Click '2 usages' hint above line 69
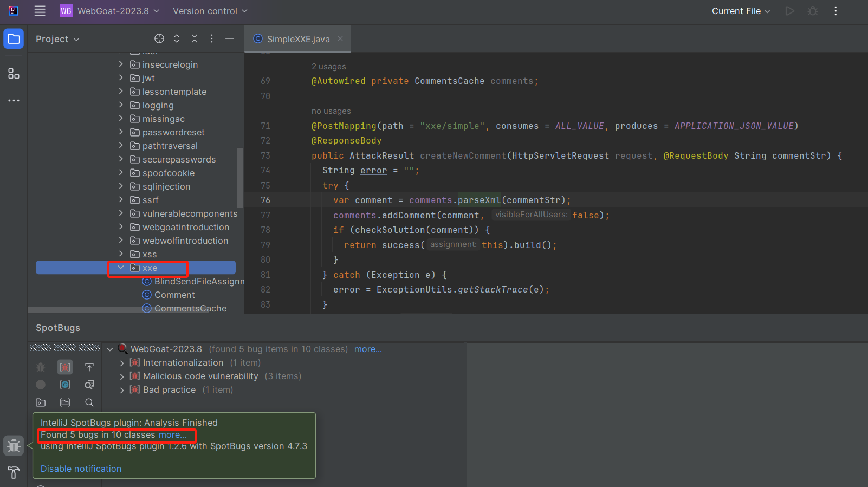Image resolution: width=868 pixels, height=487 pixels. 328,67
